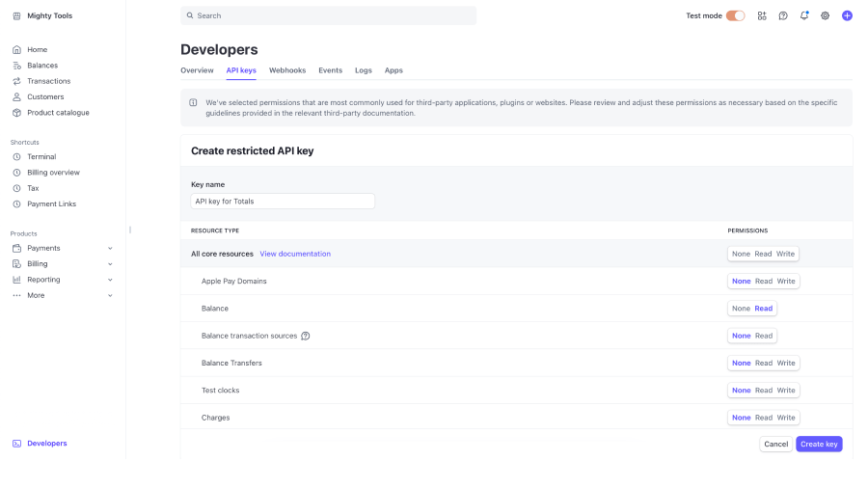The width and height of the screenshot is (868, 488).
Task: Open Billing overview shortcut
Action: coord(54,173)
